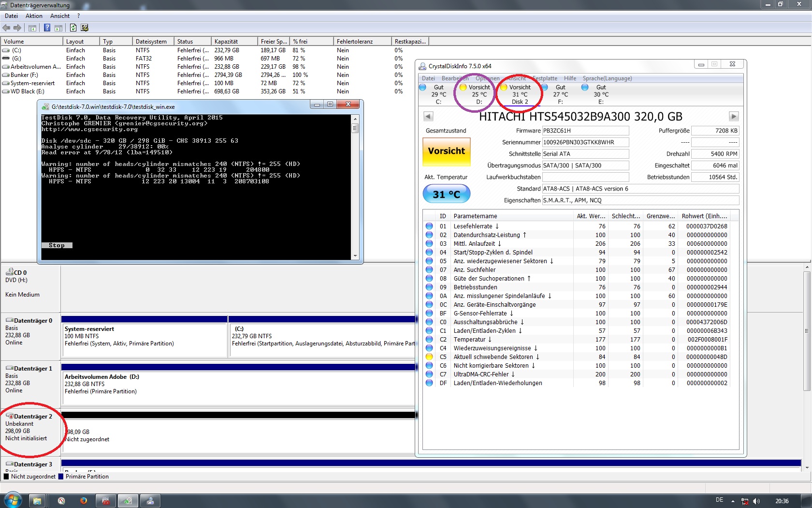The height and width of the screenshot is (508, 812).
Task: Click the Back arrow in Datenträgerverwaltung toolbar
Action: (x=7, y=28)
